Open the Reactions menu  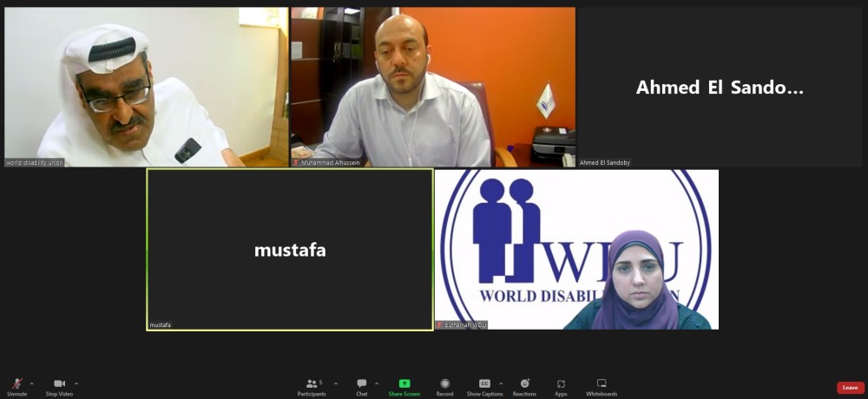[x=524, y=387]
